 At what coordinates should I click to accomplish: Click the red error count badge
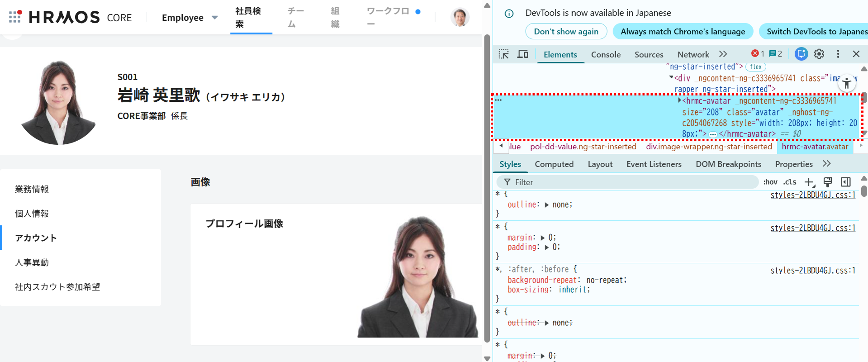758,54
